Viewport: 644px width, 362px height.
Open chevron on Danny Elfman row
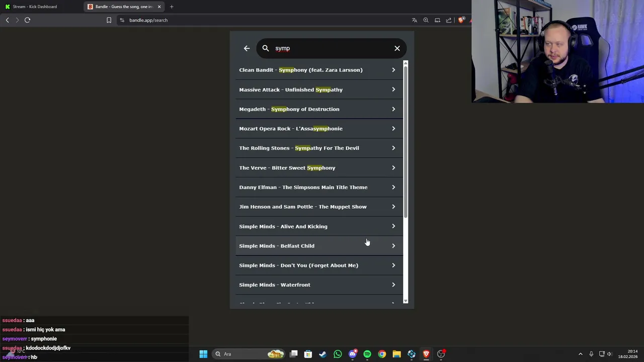(393, 187)
